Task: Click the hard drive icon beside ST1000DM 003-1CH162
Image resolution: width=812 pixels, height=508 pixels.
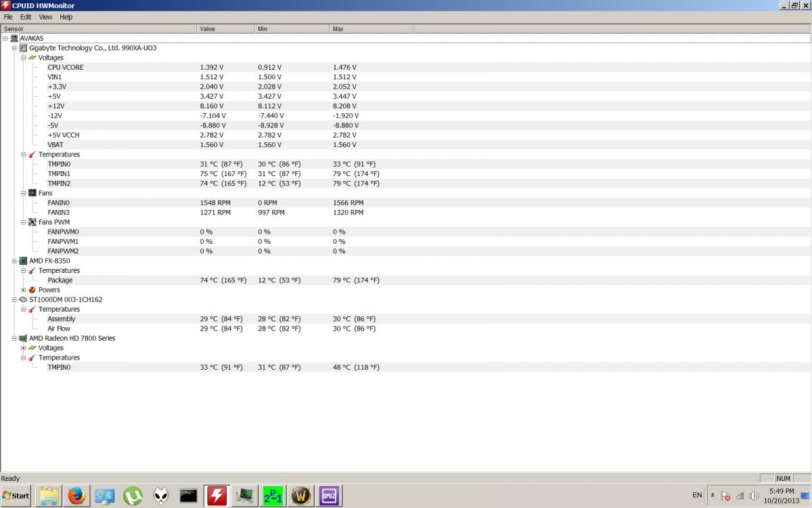Action: (23, 299)
